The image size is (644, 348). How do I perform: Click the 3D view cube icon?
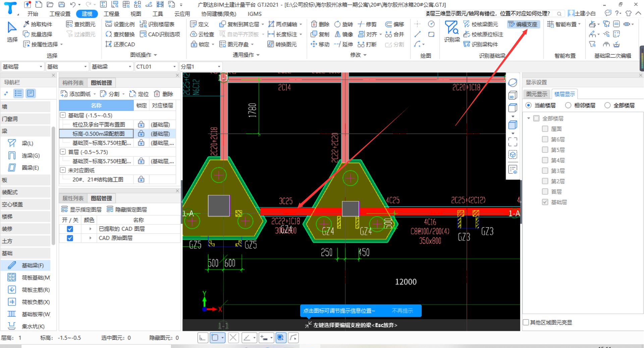(x=512, y=95)
